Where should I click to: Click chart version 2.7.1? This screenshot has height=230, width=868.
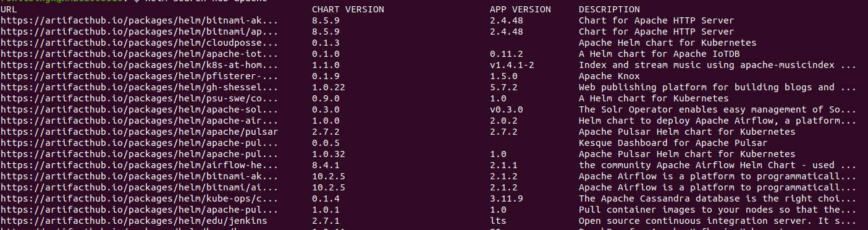[x=326, y=221]
